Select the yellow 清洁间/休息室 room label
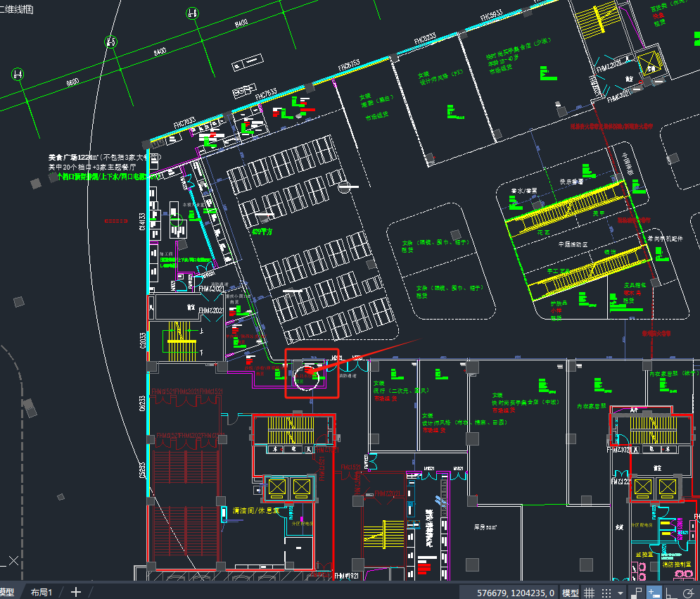Screen dimensions: 700x599 click(256, 510)
